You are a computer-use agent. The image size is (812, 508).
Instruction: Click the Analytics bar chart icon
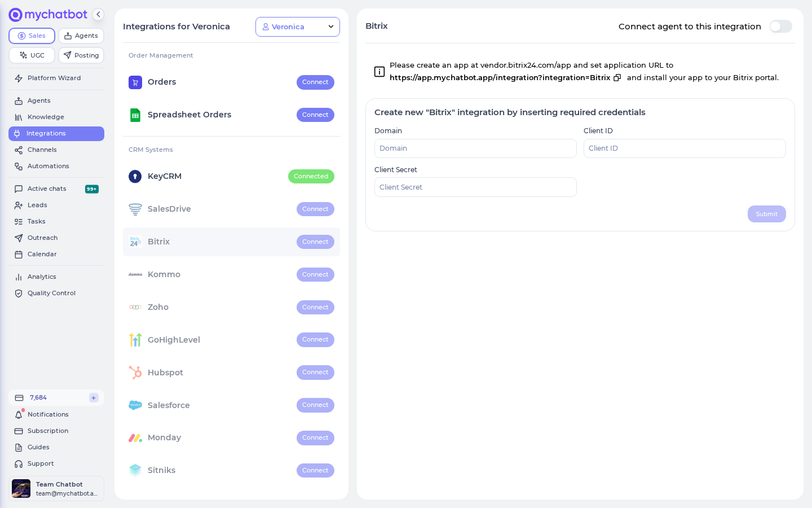19,277
